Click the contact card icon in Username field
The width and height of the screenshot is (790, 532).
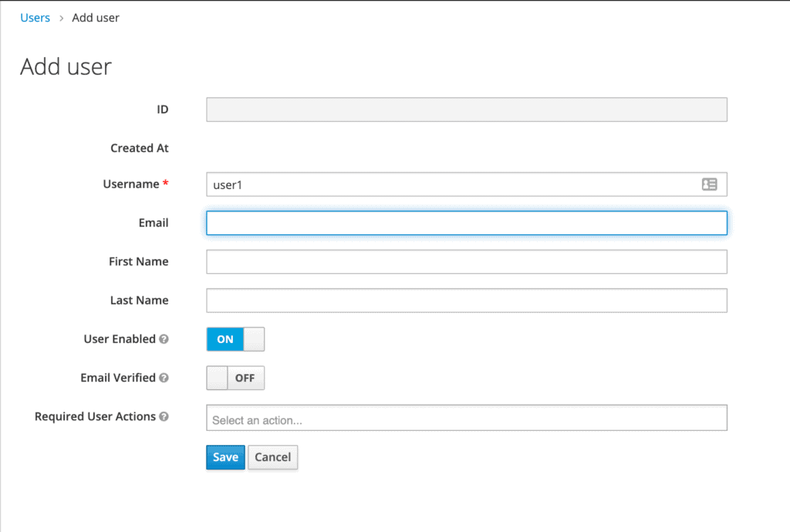click(709, 184)
